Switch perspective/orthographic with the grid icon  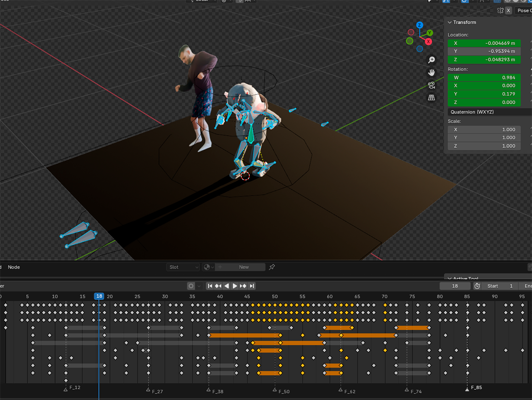click(x=431, y=98)
